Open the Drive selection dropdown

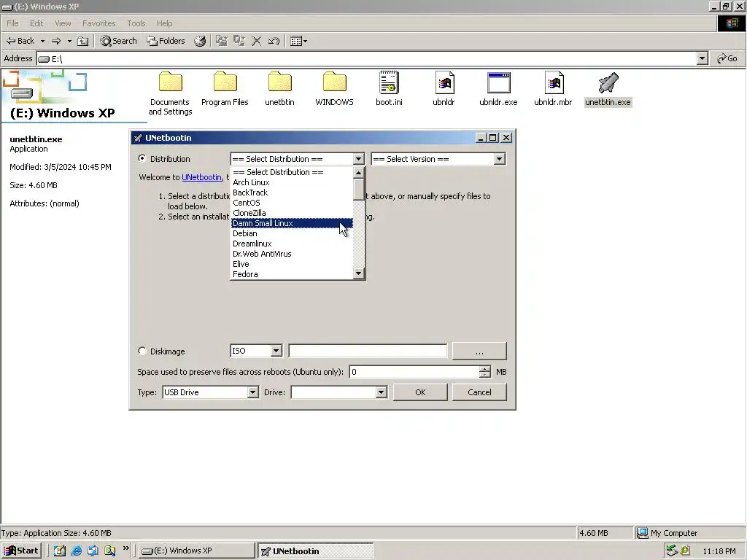point(338,392)
